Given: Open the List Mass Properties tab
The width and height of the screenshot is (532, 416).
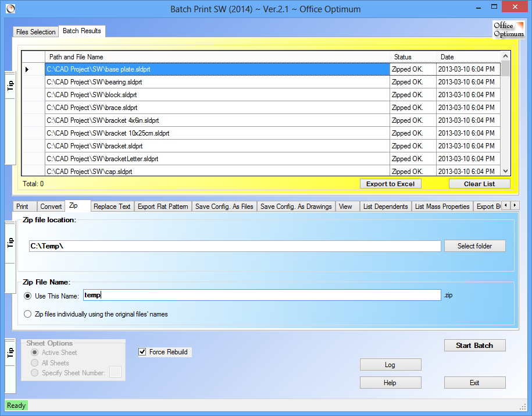Looking at the screenshot, I should (442, 207).
